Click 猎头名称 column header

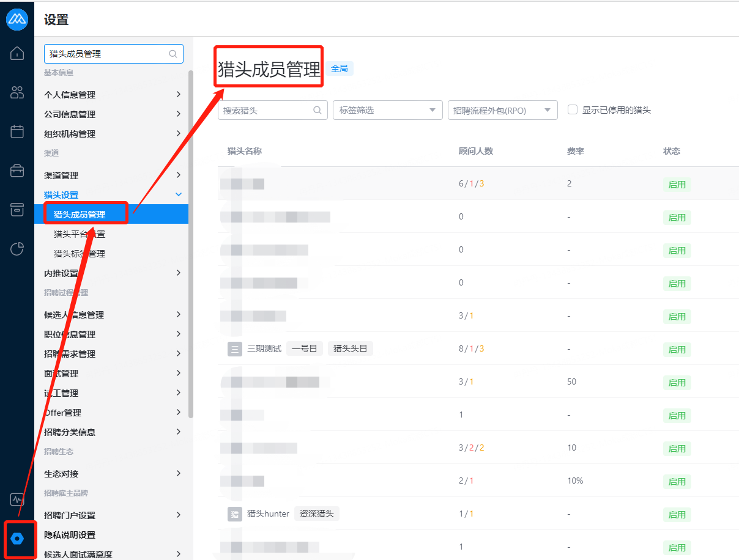(245, 151)
